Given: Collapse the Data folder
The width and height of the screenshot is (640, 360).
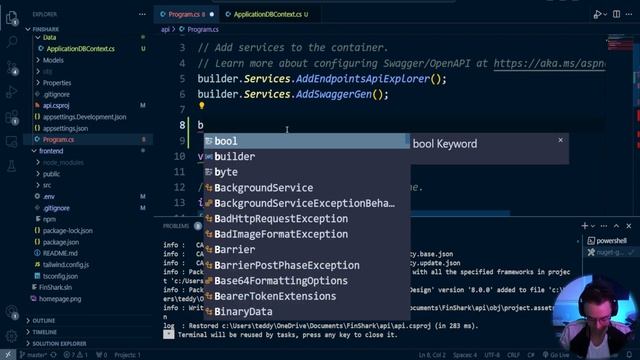Looking at the screenshot, I should (49, 37).
